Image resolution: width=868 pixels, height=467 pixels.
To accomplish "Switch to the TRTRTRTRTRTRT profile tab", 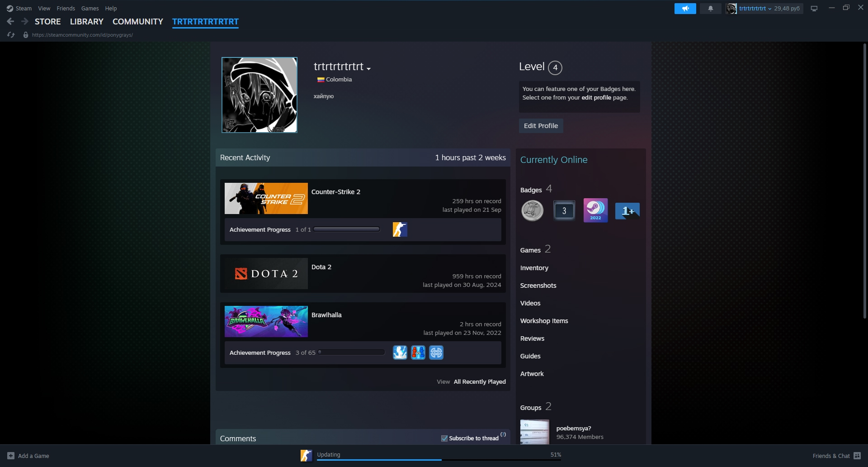I will coord(205,21).
